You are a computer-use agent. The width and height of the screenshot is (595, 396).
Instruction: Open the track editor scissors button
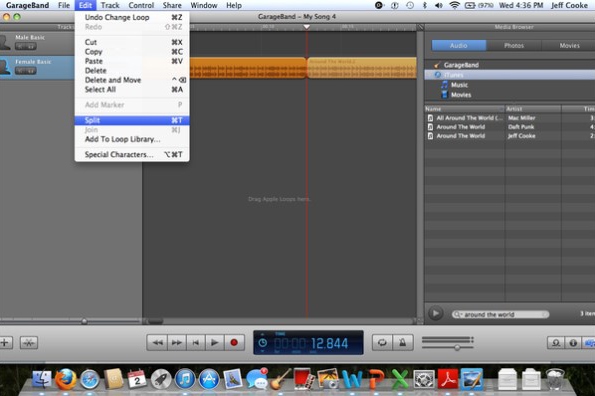point(29,343)
